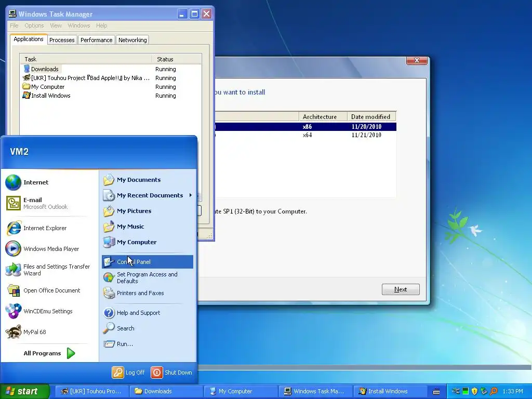The width and height of the screenshot is (532, 399).
Task: Switch to Windows Task Manager taskbar button
Action: pyautogui.click(x=315, y=391)
